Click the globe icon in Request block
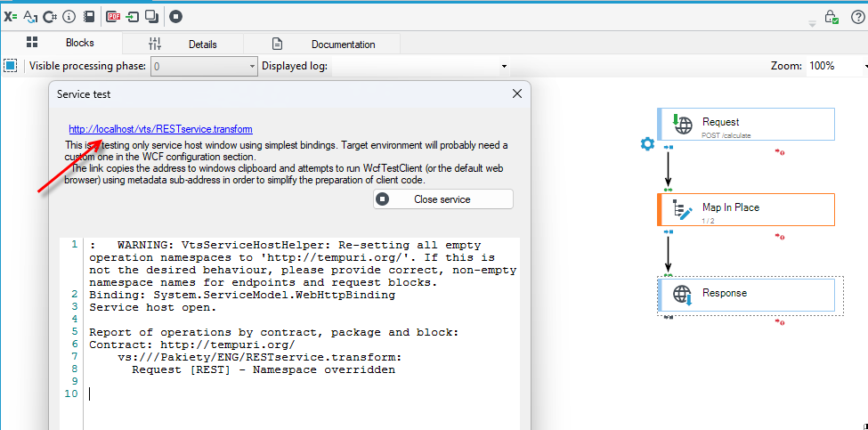 pos(683,124)
